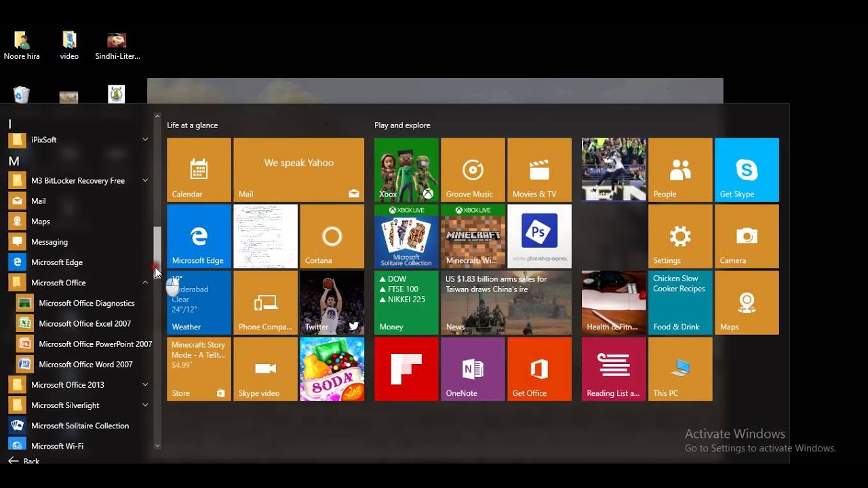Open the Groove Music tile
Screen dimensions: 868x488
[473, 170]
